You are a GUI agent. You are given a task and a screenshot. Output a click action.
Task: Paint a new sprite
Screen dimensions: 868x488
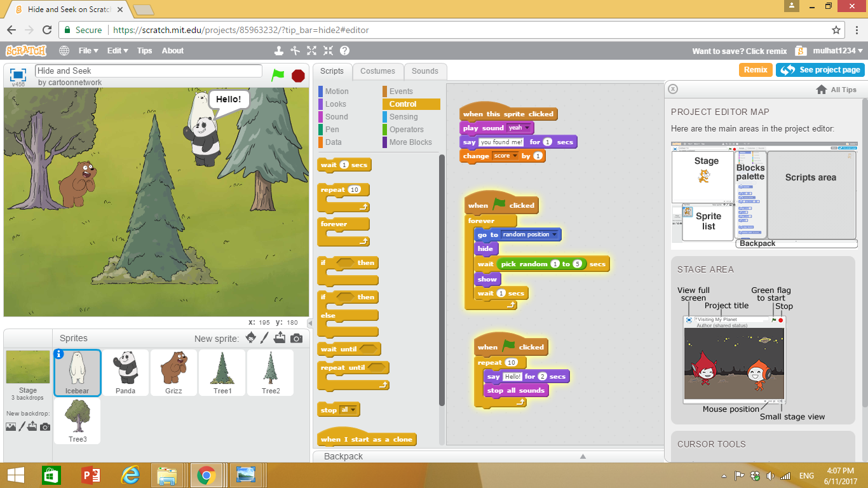coord(265,338)
